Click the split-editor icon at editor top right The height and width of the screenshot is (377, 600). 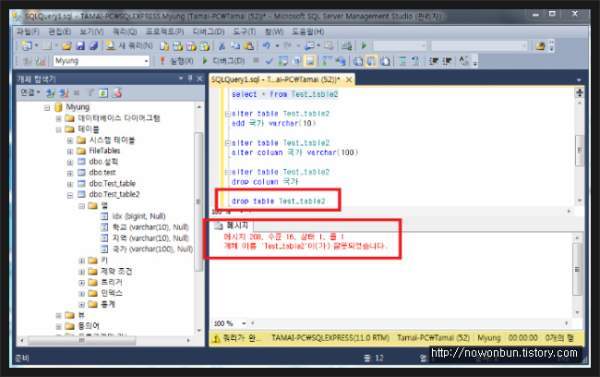pos(579,92)
